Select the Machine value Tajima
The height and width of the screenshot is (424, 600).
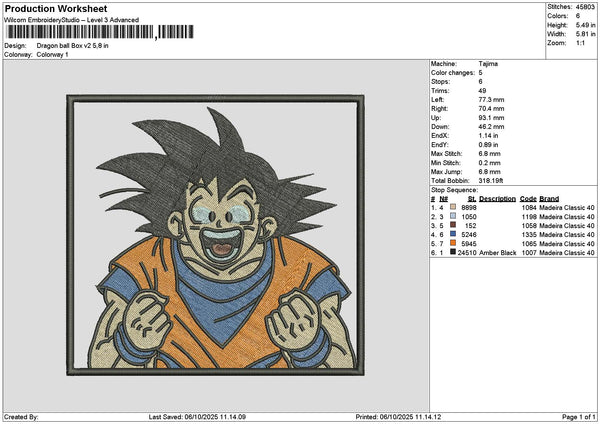click(488, 64)
